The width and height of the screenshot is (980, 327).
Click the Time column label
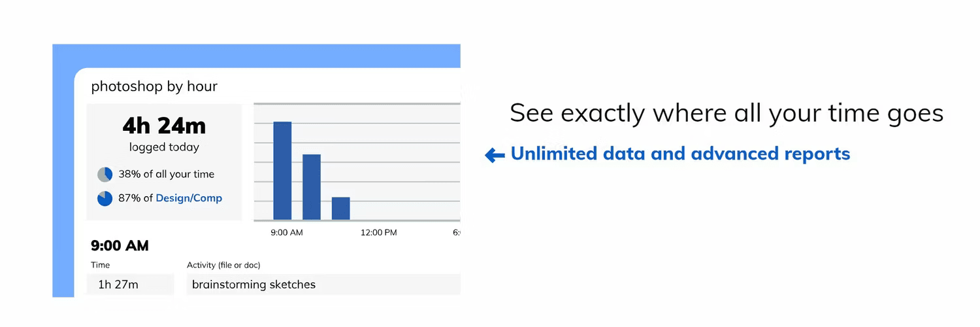coord(100,265)
